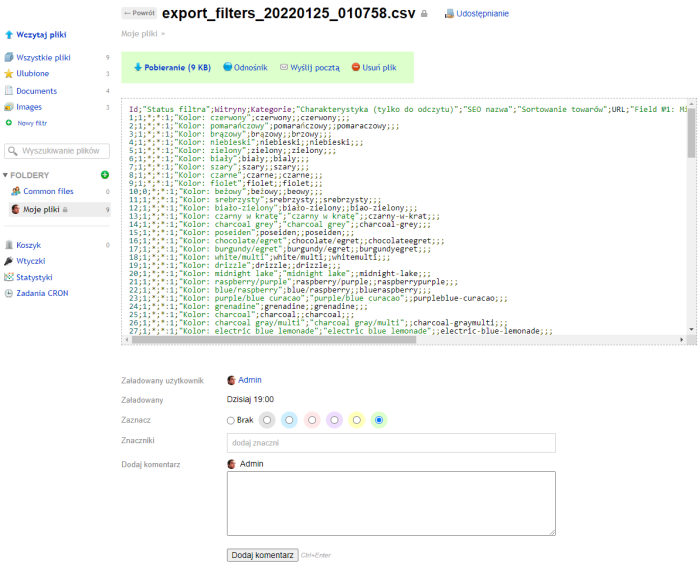The width and height of the screenshot is (700, 568).
Task: Select the purple color mark swatch
Action: click(334, 420)
